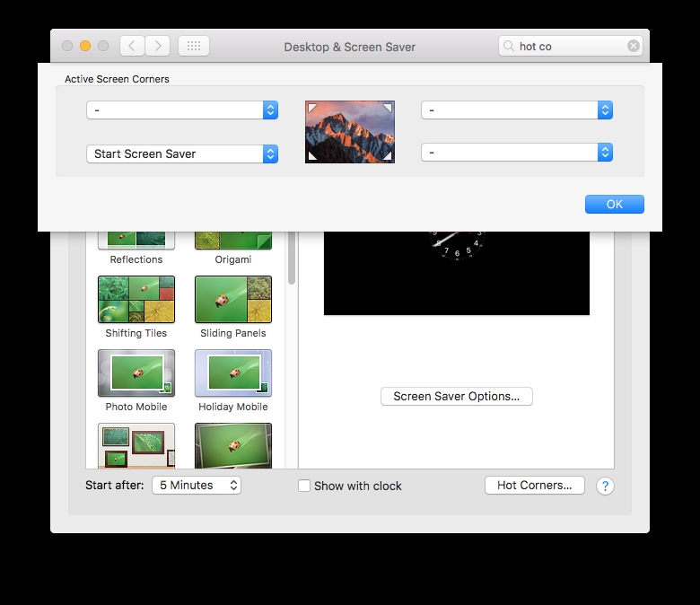Click the black screen saver preview area

click(456, 273)
